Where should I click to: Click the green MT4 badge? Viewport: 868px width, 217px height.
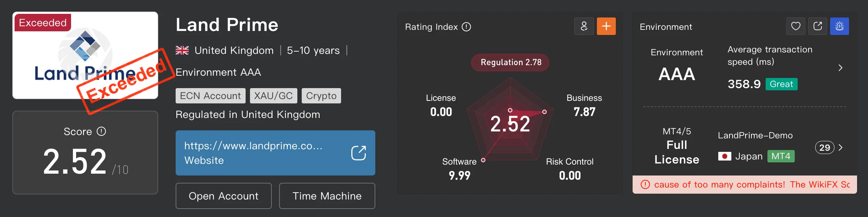pyautogui.click(x=781, y=156)
